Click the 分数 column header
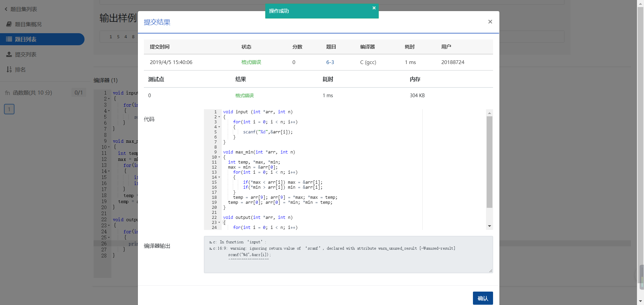Screen dimensions: 644x305 point(297,47)
